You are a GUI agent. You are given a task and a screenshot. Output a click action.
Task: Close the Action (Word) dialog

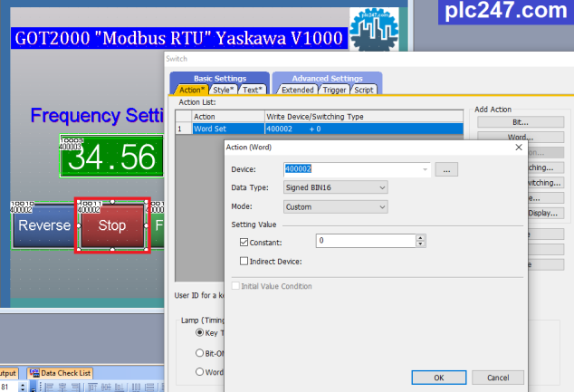coord(519,148)
